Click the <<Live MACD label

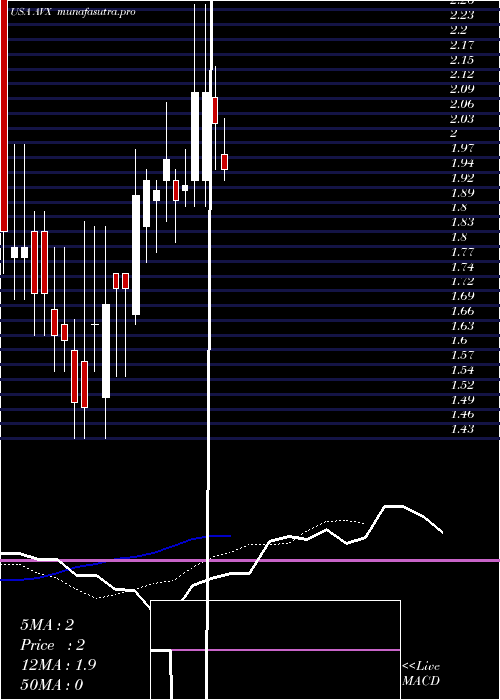coord(421,673)
